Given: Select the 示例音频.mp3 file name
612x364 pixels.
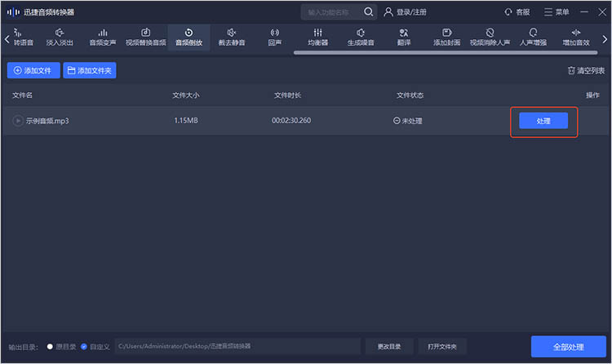Looking at the screenshot, I should click(x=47, y=121).
